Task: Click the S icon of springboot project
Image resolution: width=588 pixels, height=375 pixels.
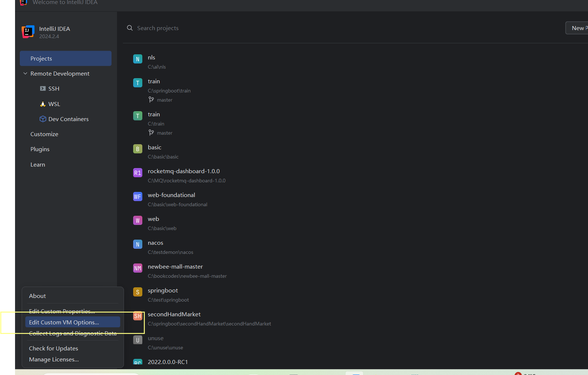Action: coord(138,292)
